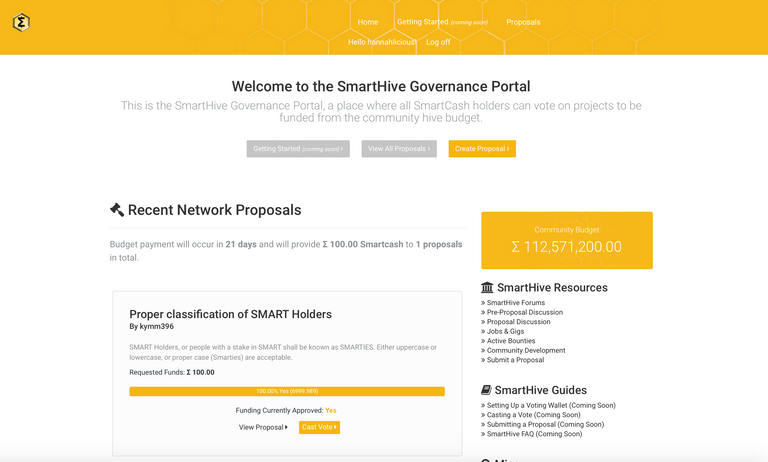Click the Recent Network Proposals heading text
The width and height of the screenshot is (768, 462).
[215, 210]
